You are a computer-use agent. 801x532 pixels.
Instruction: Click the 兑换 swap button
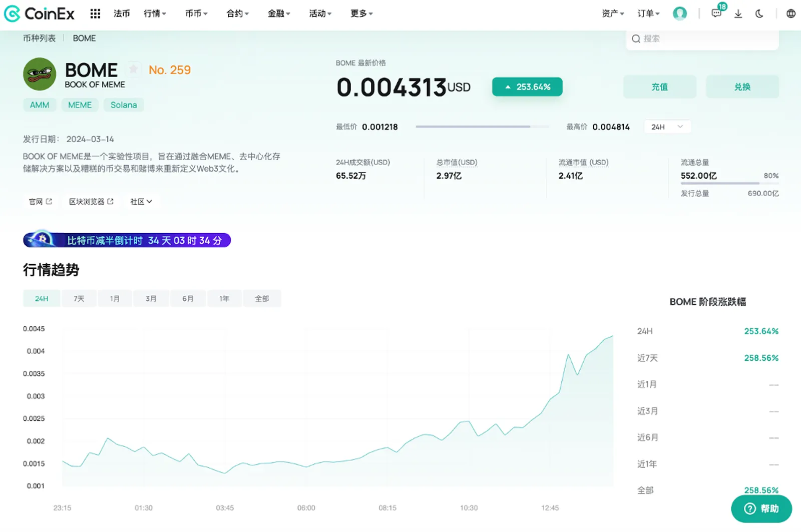click(742, 87)
